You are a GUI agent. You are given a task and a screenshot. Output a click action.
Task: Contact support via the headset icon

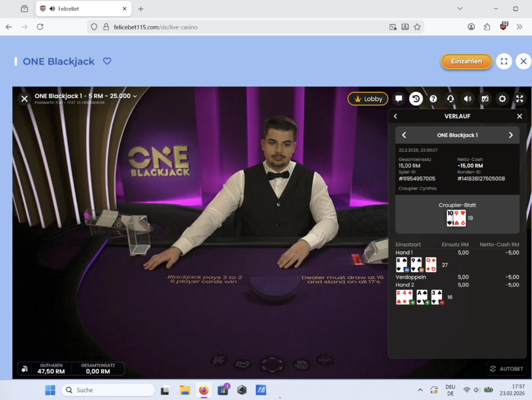point(451,99)
